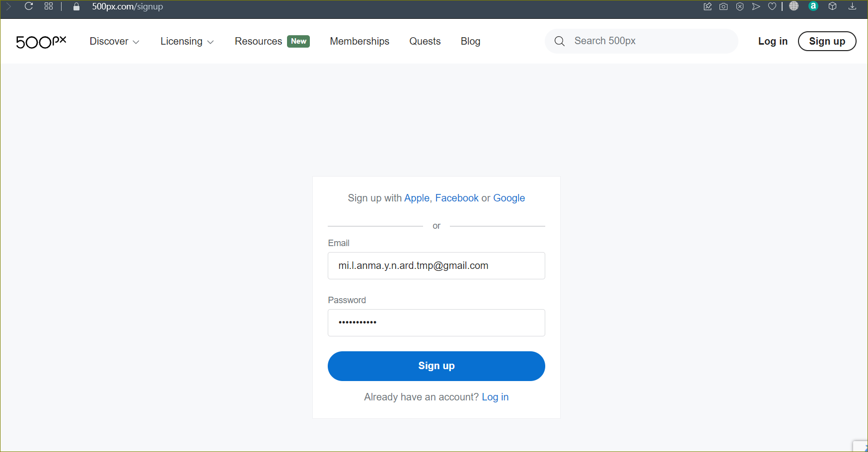Go forward with the browser arrow
Screen dimensions: 868x452
point(8,6)
